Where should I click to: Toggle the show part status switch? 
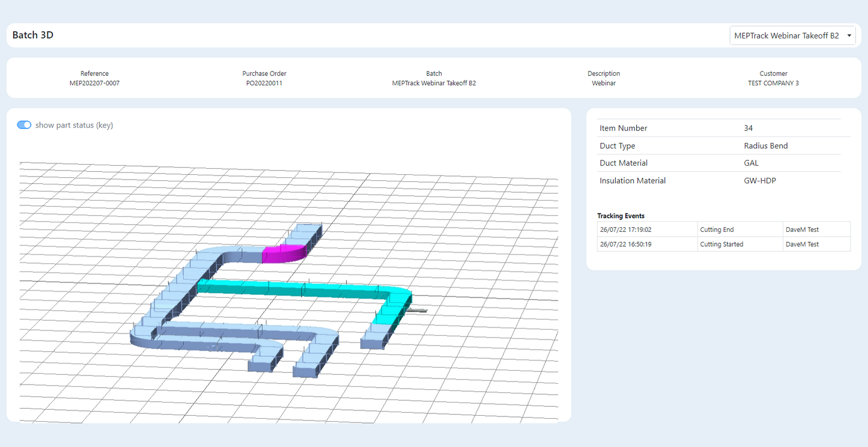coord(24,125)
